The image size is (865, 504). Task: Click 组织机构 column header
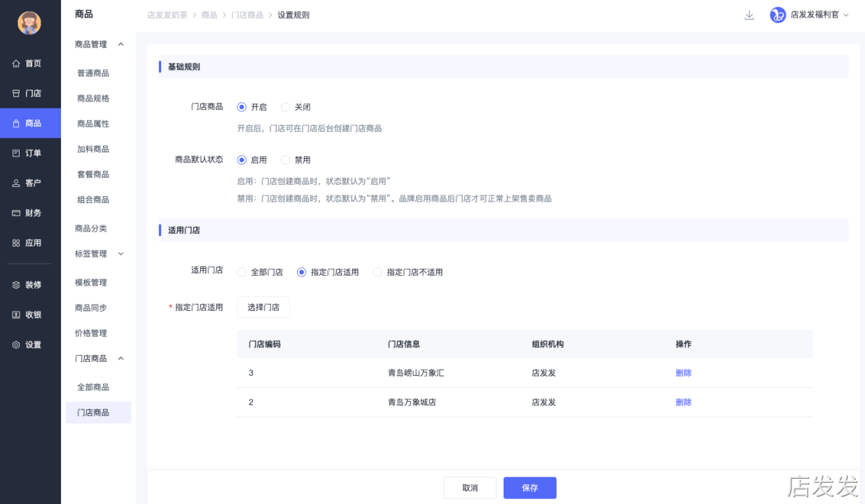click(548, 344)
